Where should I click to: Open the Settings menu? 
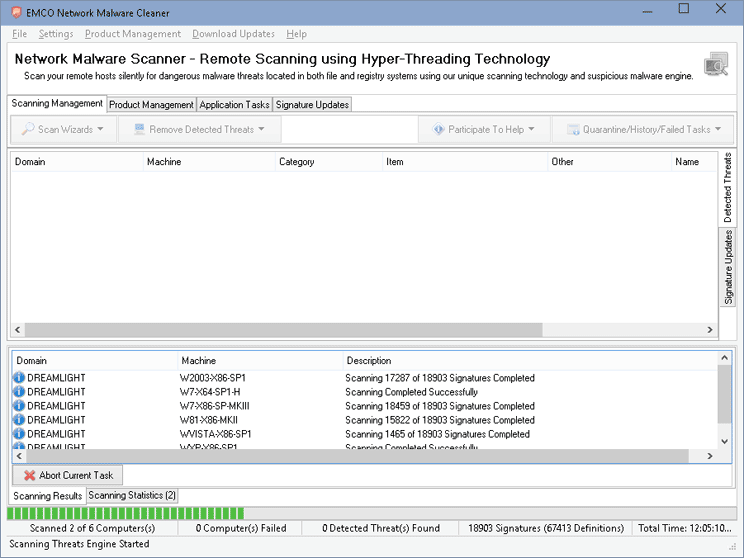(56, 34)
